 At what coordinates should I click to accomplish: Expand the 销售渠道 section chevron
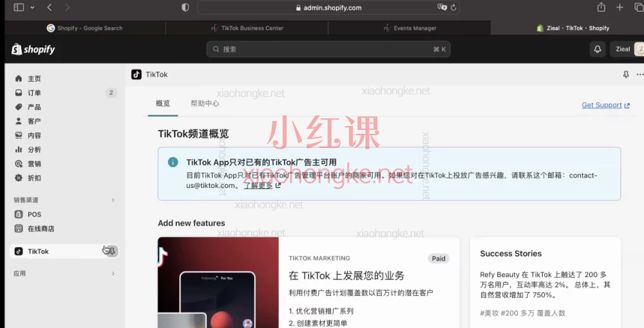tap(113, 200)
